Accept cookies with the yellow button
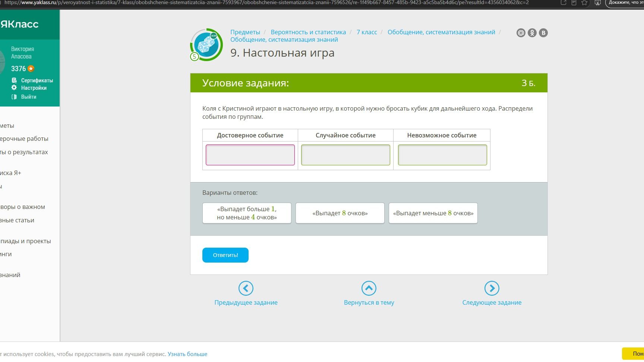This screenshot has height=362, width=644. click(633, 354)
